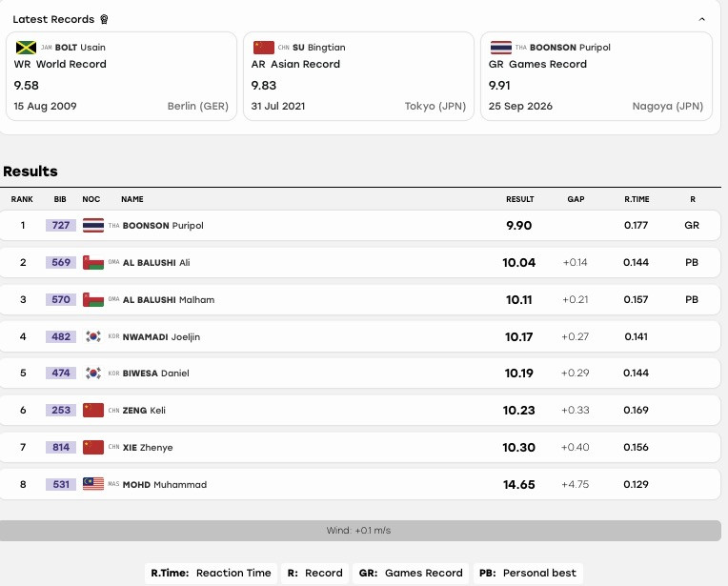Click the 9.91 Games record time

click(499, 86)
